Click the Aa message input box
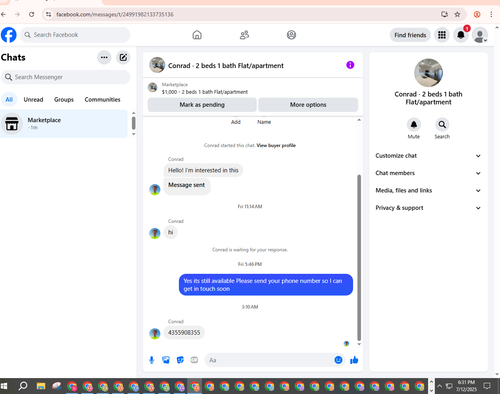 click(269, 360)
